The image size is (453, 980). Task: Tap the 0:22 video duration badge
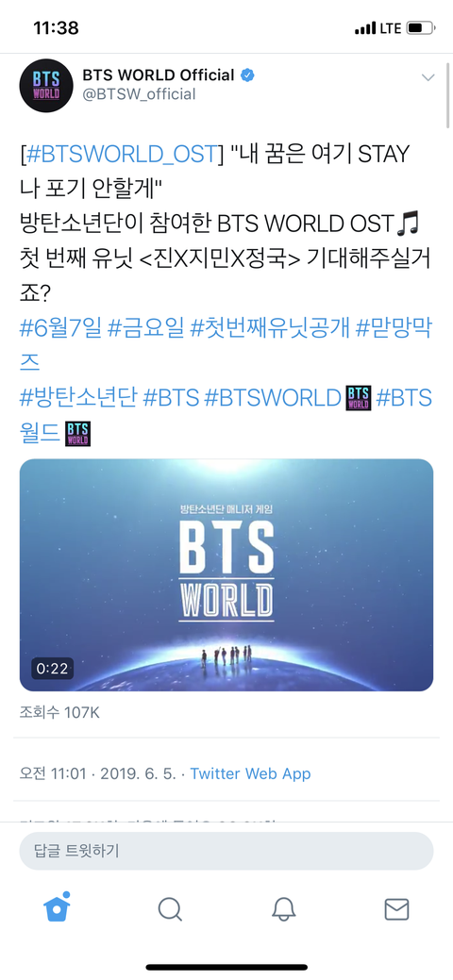[52, 668]
